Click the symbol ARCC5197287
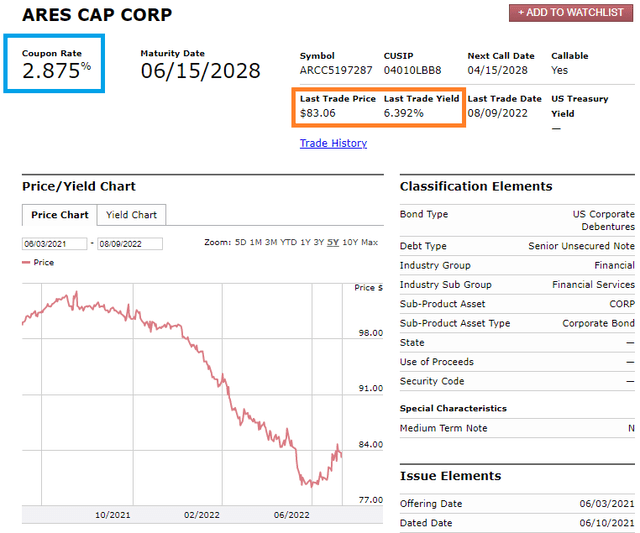 (336, 70)
